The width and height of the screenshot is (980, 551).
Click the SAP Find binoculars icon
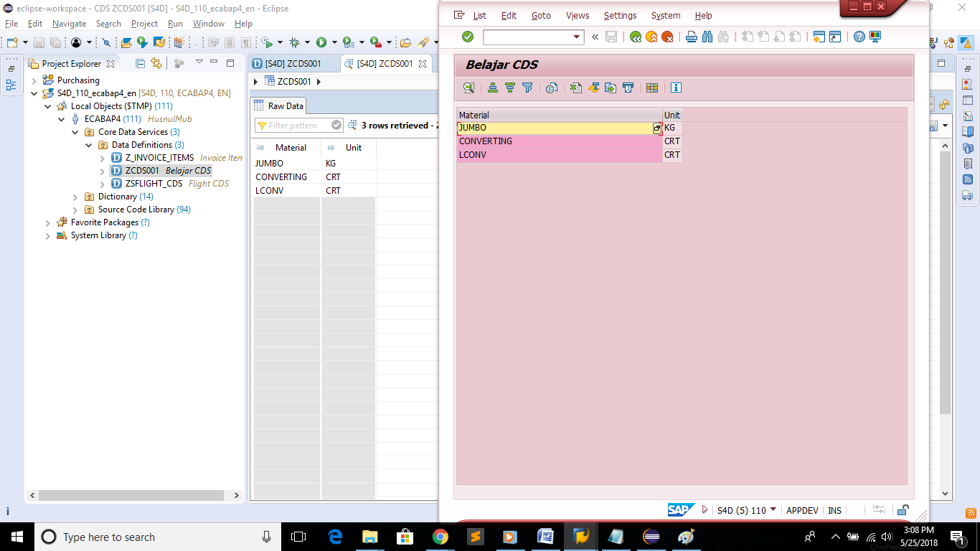(707, 37)
